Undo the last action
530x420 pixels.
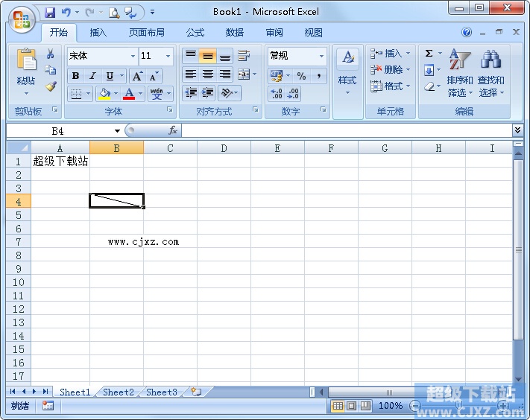(66, 13)
